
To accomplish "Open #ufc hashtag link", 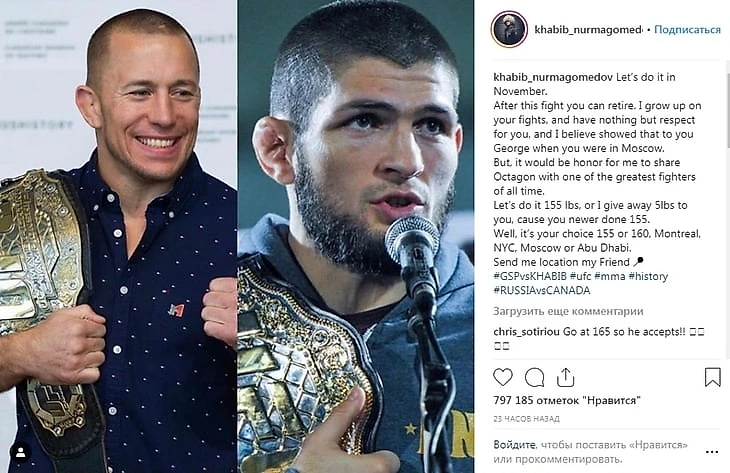I will pos(581,276).
